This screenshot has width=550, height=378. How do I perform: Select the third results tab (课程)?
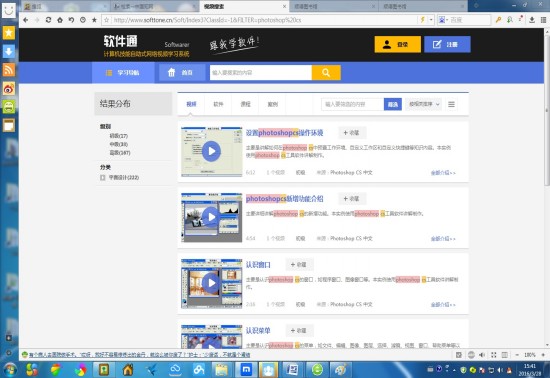coord(245,104)
